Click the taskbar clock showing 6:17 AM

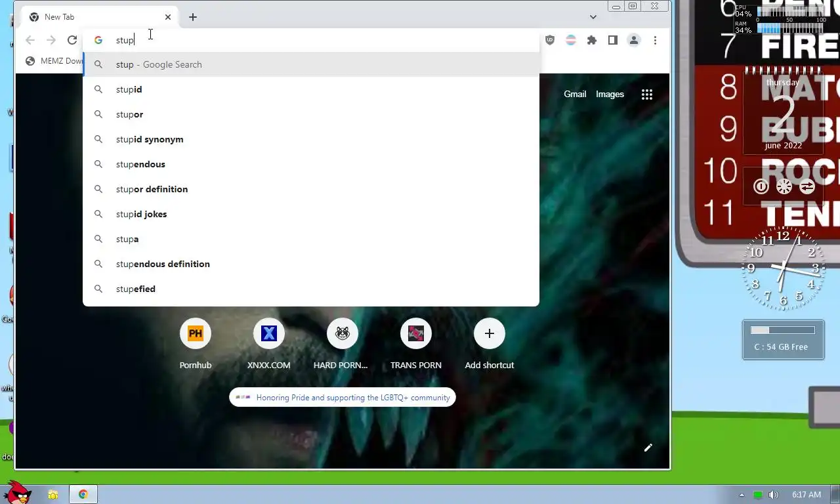tap(807, 495)
